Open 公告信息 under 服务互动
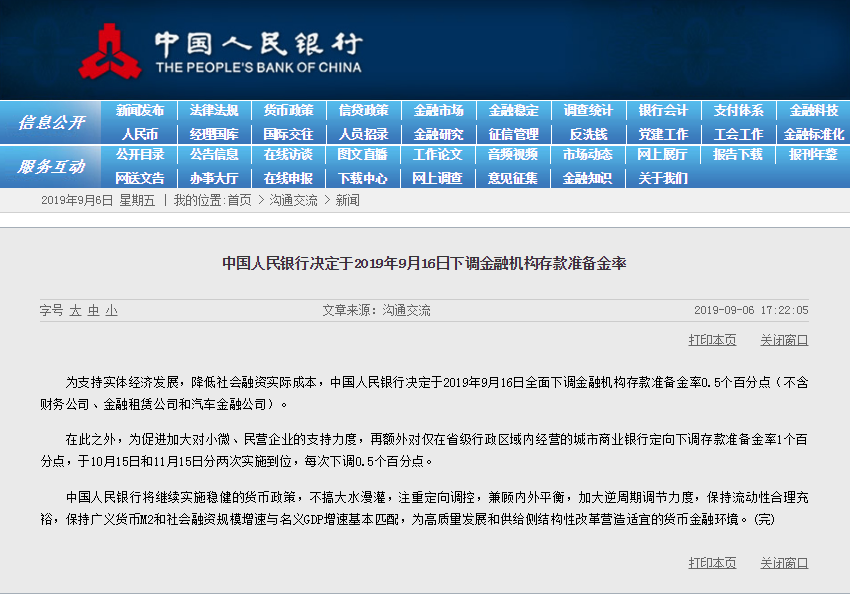 tap(214, 155)
